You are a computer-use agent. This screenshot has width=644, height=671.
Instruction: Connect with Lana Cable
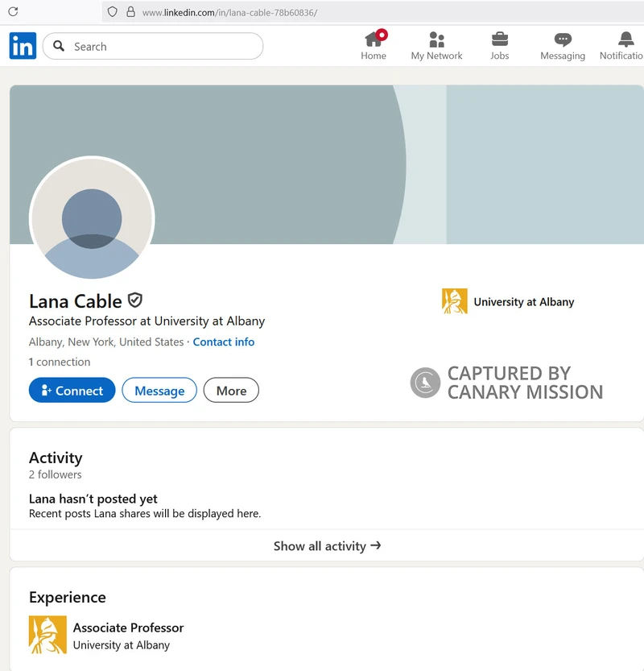[x=72, y=390]
